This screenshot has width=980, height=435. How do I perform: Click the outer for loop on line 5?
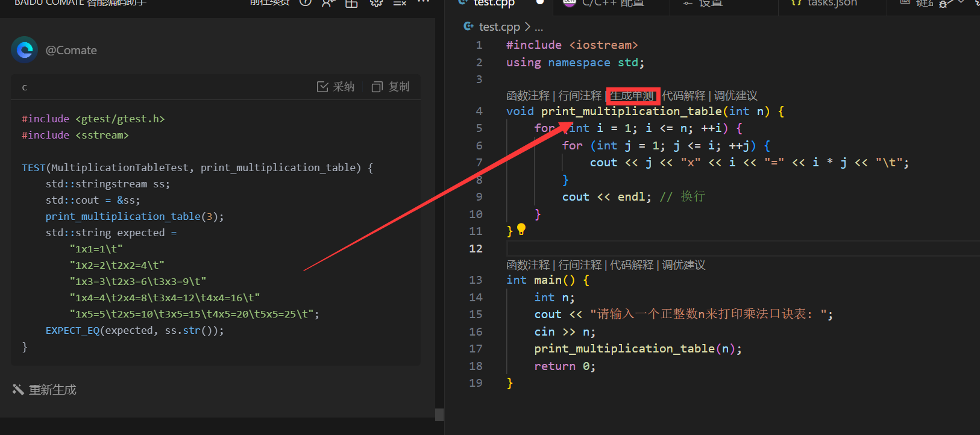[x=638, y=128]
